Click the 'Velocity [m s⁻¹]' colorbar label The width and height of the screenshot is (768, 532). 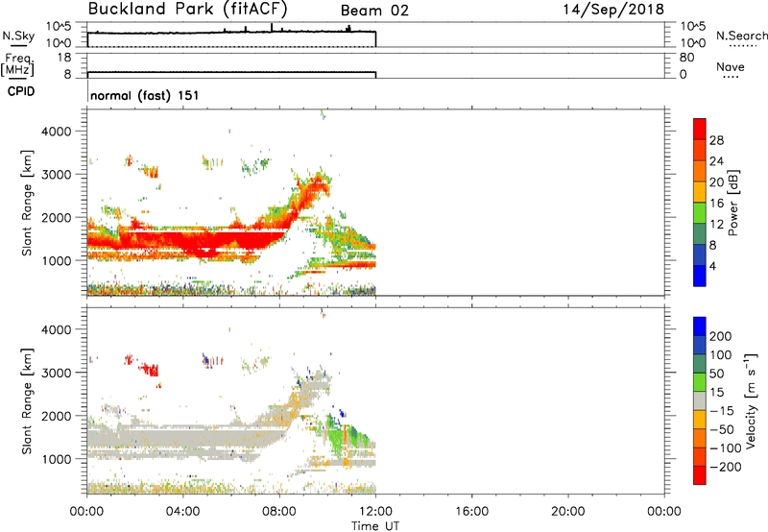click(751, 401)
